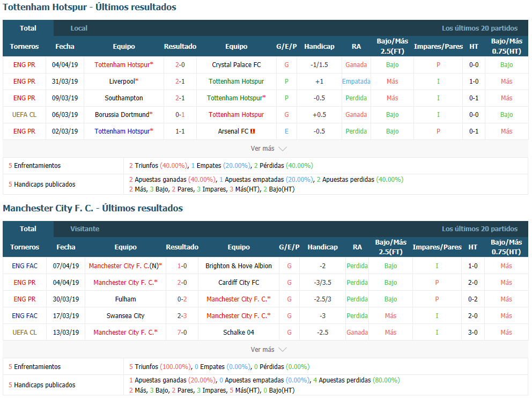The height and width of the screenshot is (398, 532).
Task: Click 0-1 result in Borussia Dortmund row
Action: point(180,115)
